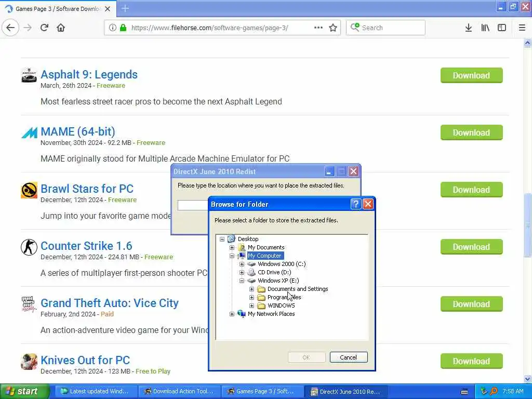Click the tray keyboard icon
This screenshot has height=399, width=532.
464,392
